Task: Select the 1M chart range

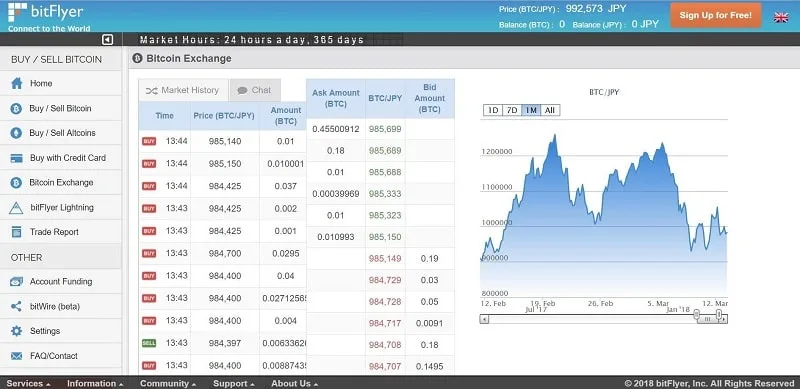Action: pos(531,110)
